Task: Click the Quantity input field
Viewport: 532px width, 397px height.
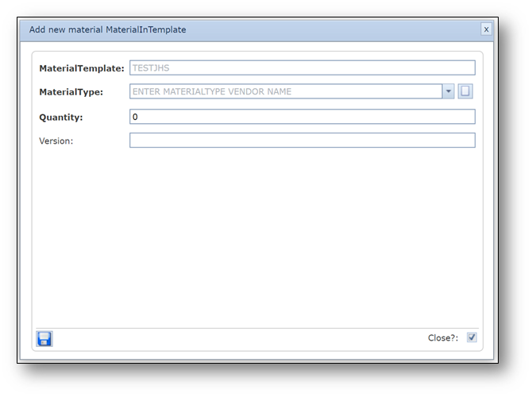Action: 303,117
